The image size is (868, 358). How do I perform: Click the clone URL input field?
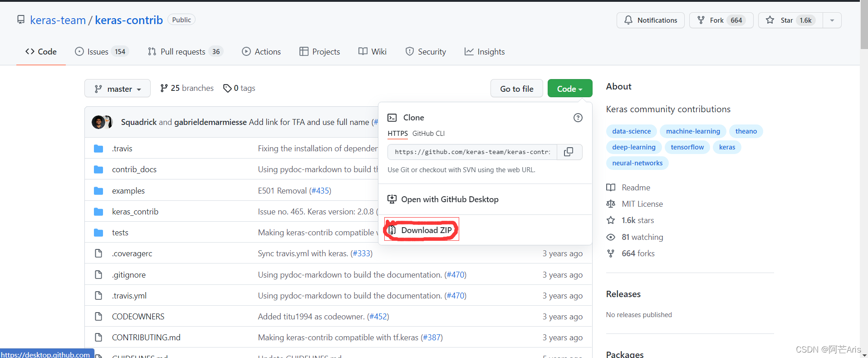(x=472, y=152)
